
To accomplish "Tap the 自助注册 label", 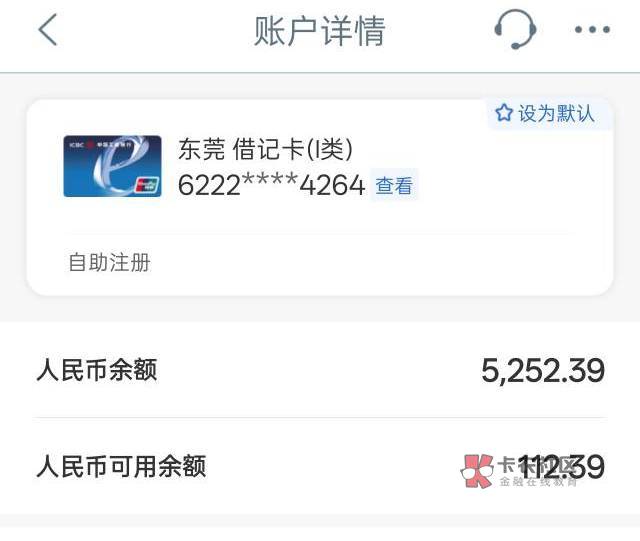I will 109,262.
